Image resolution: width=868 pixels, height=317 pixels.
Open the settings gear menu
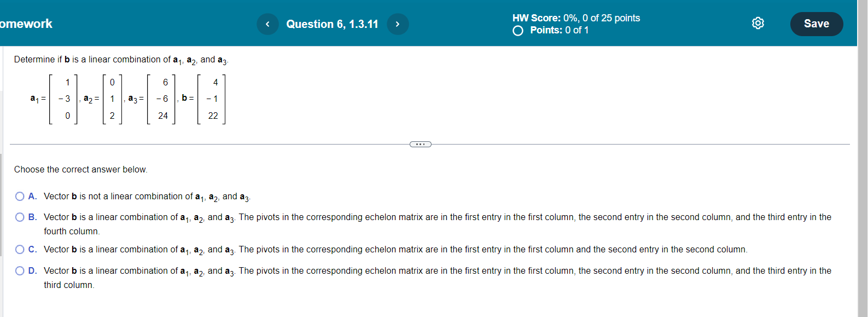(x=757, y=23)
